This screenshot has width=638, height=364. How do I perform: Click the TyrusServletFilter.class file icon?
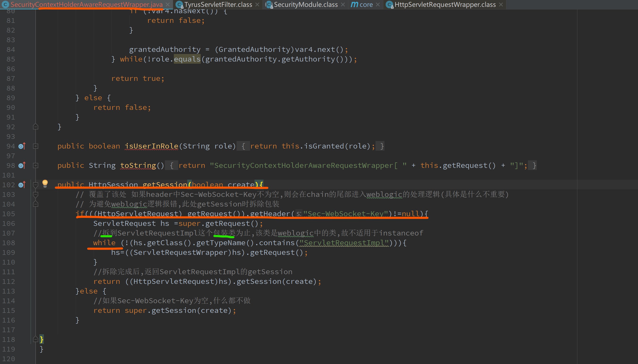pos(179,4)
